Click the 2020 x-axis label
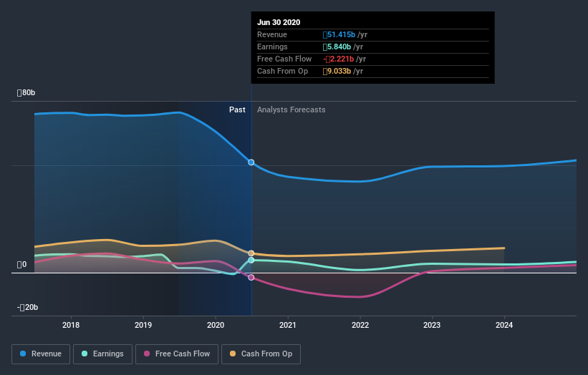This screenshot has height=375, width=588. coord(216,325)
